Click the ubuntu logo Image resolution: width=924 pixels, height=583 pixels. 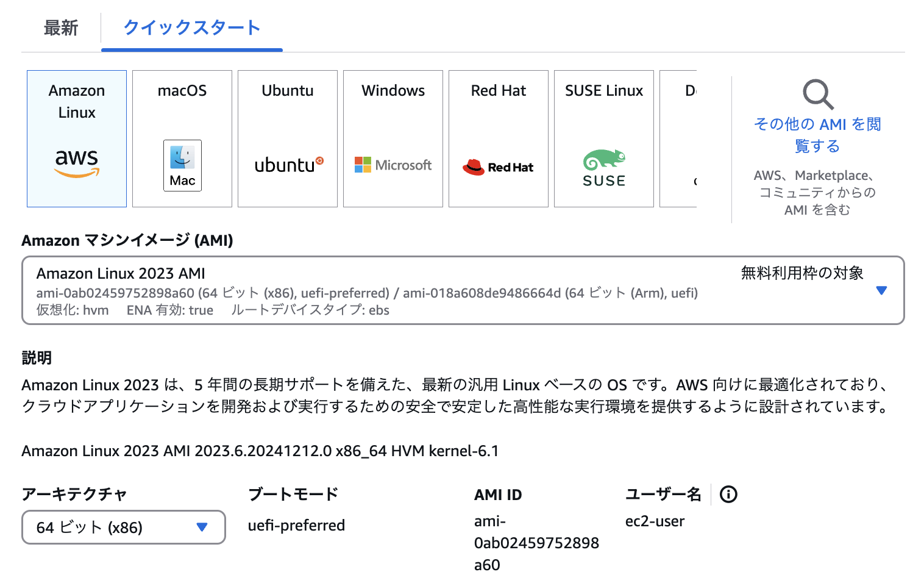tap(289, 165)
